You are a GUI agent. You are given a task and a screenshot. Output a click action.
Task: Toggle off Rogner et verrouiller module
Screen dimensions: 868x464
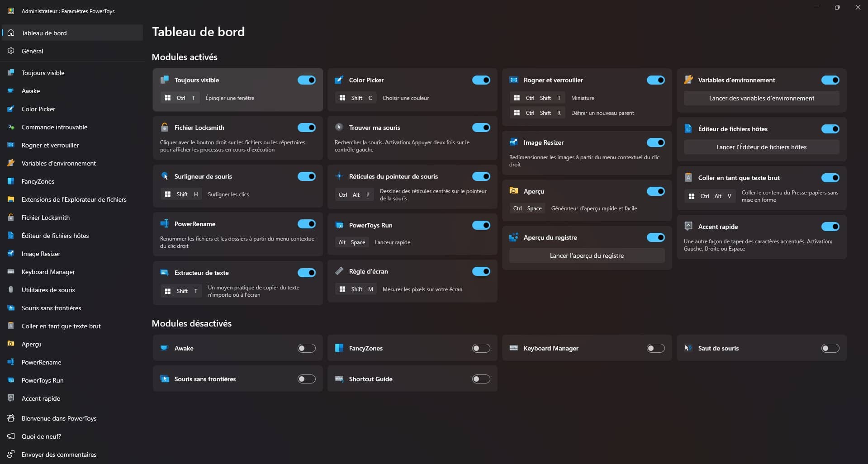(656, 80)
